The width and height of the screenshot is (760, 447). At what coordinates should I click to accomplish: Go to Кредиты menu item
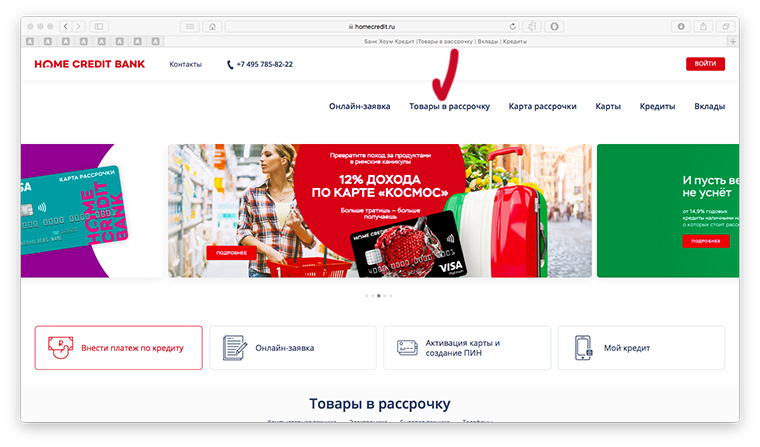click(657, 106)
